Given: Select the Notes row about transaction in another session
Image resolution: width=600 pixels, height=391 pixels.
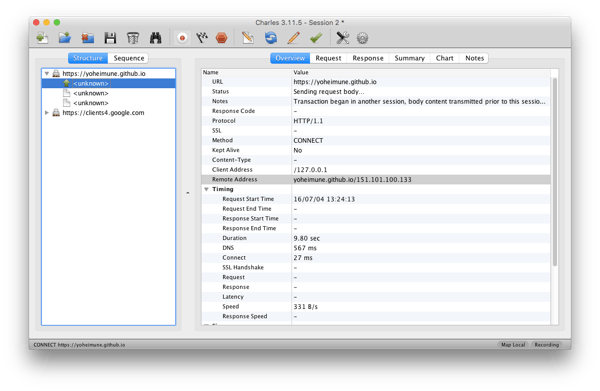Looking at the screenshot, I should pyautogui.click(x=376, y=101).
